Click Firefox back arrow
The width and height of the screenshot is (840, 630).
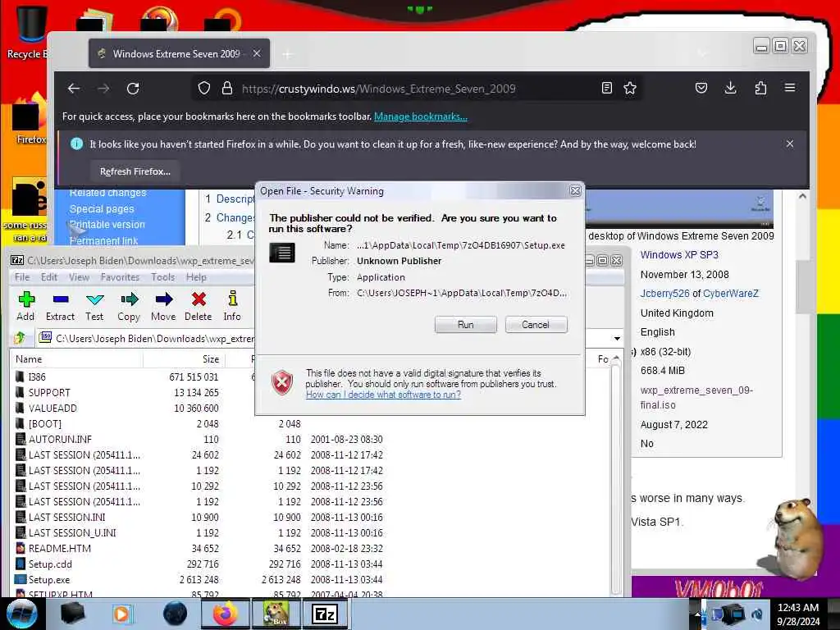74,89
